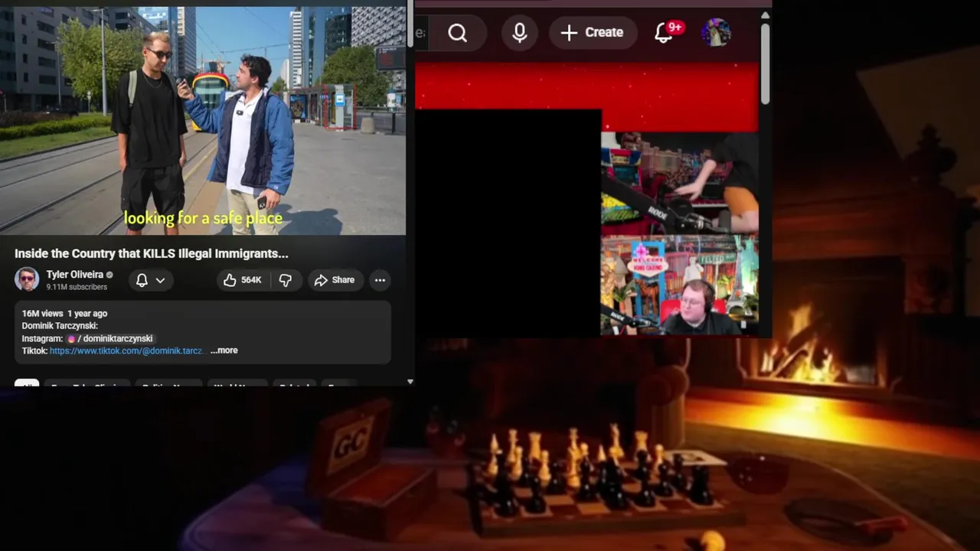980x551 pixels.
Task: Open the account profile avatar menu
Action: (x=716, y=33)
